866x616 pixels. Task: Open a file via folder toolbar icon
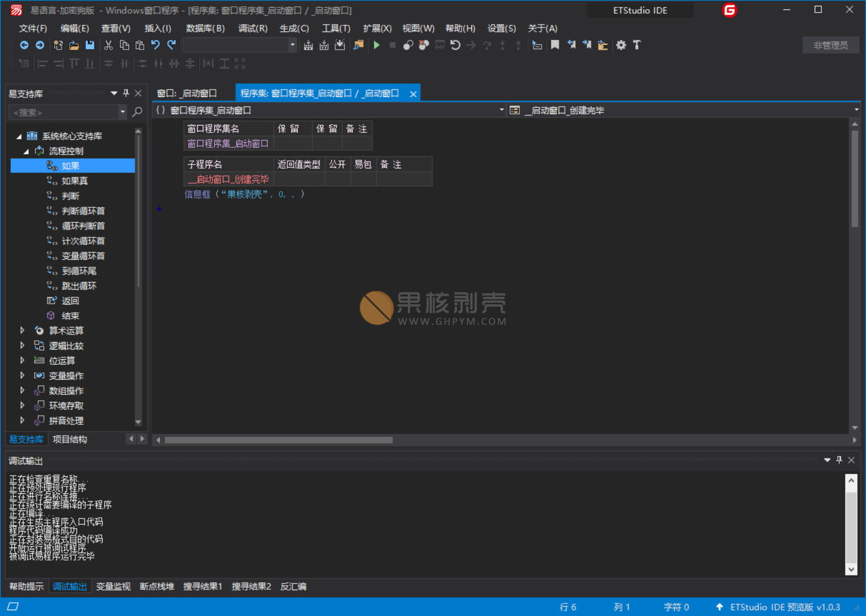tap(74, 45)
